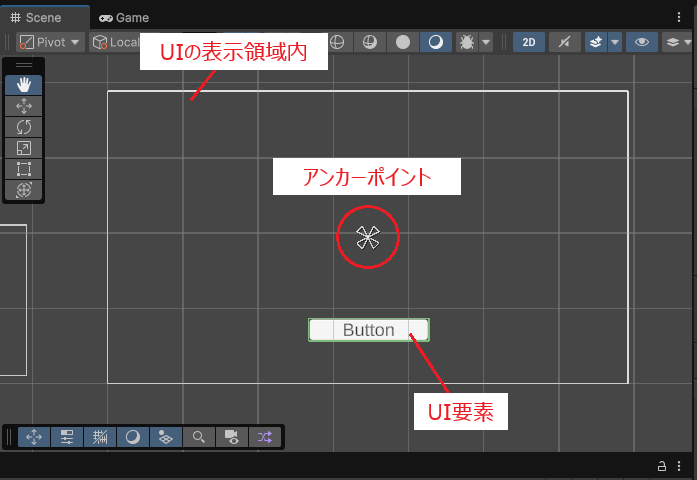This screenshot has height=480, width=697.
Task: Open the layers stack dropdown
Action: pos(678,42)
